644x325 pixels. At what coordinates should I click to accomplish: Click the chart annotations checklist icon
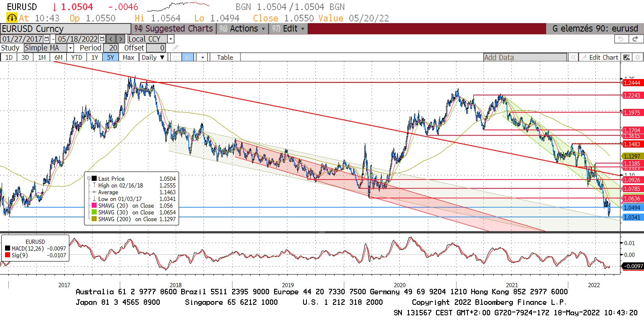click(x=626, y=57)
